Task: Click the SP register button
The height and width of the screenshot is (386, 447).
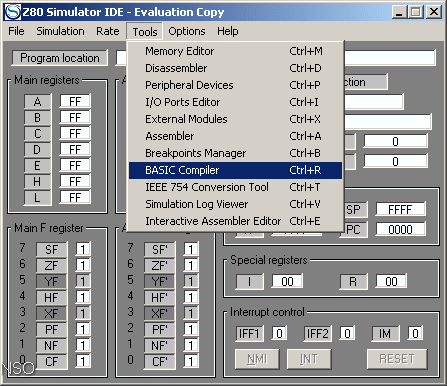Action: (355, 210)
